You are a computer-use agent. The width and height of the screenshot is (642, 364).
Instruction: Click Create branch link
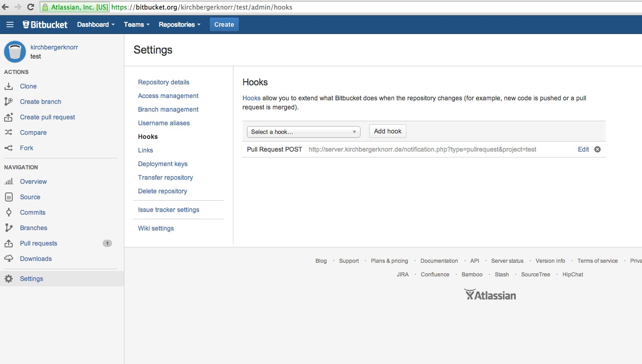40,102
